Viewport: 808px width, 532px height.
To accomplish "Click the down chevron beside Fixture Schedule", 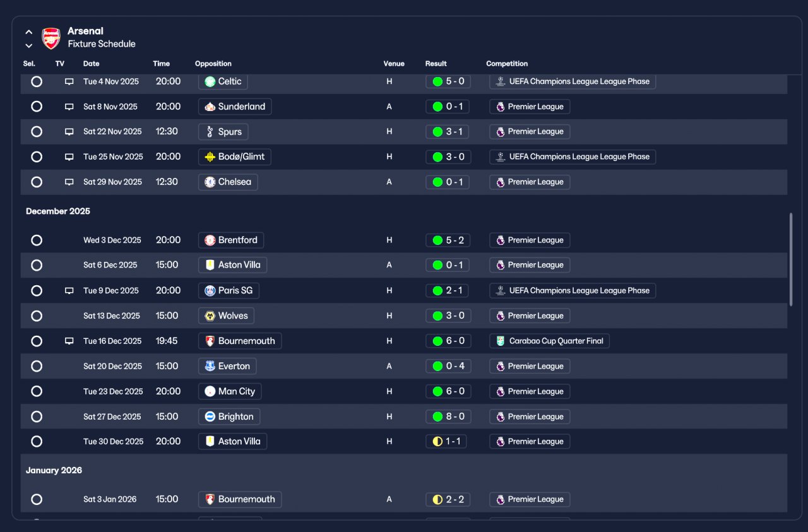I will click(x=28, y=45).
